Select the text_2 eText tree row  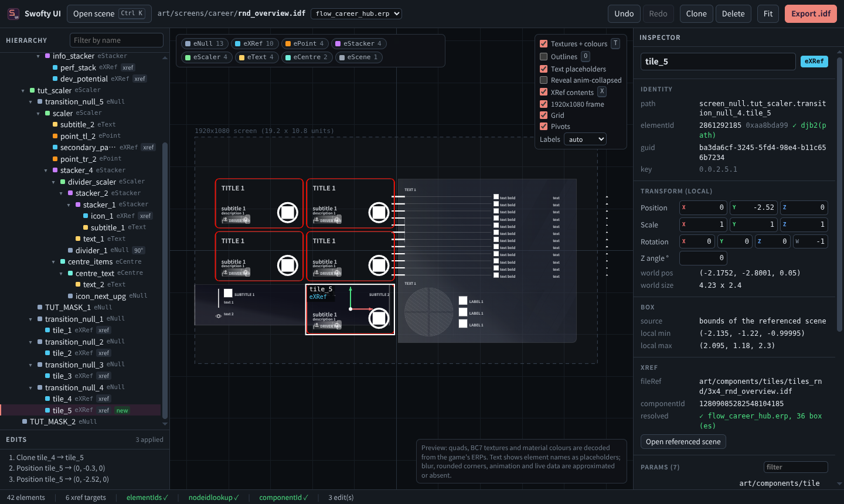pyautogui.click(x=80, y=284)
